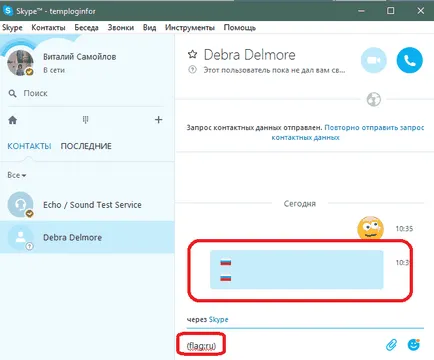Screen dimensions: 434x360
Task: Click the plus icon to add contact
Action: point(159,120)
